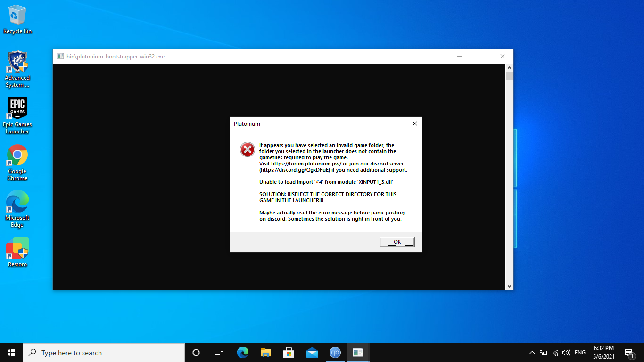This screenshot has width=644, height=362.
Task: Launch Microsoft Edge from the taskbar
Action: [x=242, y=353]
